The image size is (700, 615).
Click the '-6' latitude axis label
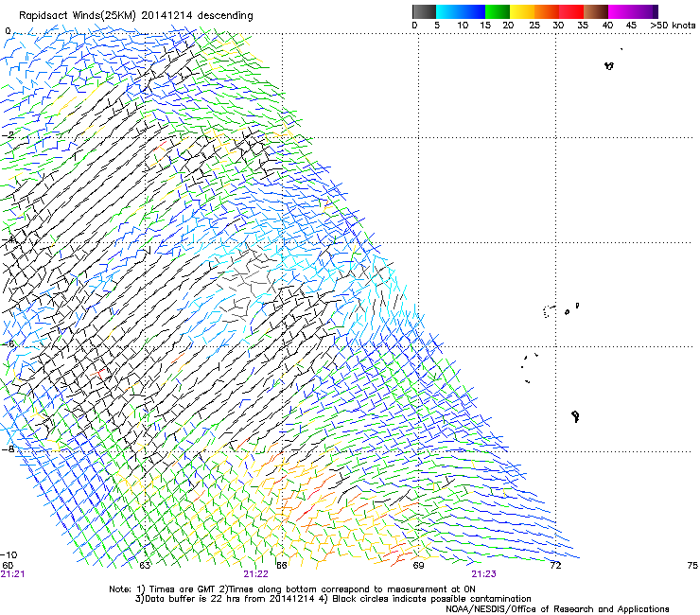point(8,343)
